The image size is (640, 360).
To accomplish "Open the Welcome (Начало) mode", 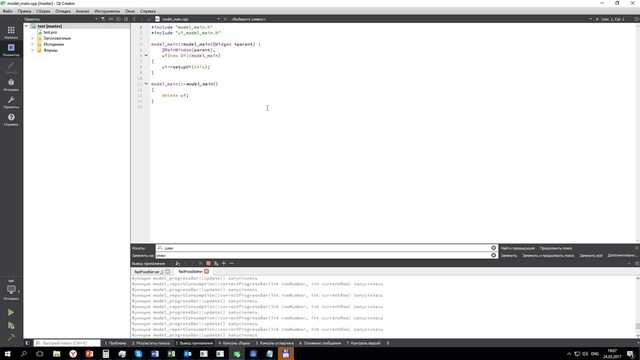I will 11,32.
